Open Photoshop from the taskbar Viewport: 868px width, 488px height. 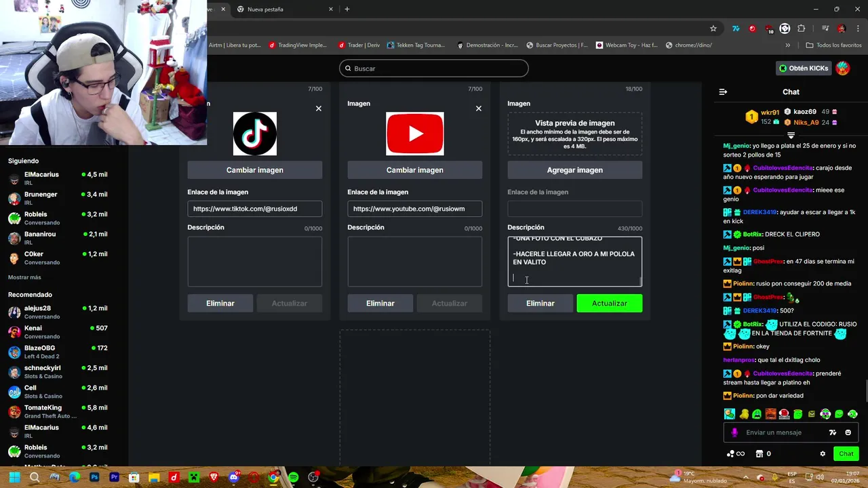pyautogui.click(x=94, y=477)
